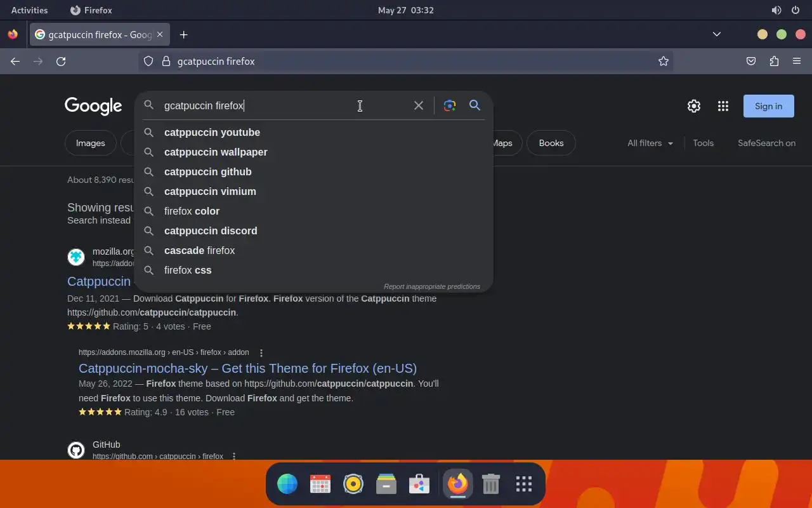
Task: Close the gcatpuccin firefox tab
Action: point(160,35)
